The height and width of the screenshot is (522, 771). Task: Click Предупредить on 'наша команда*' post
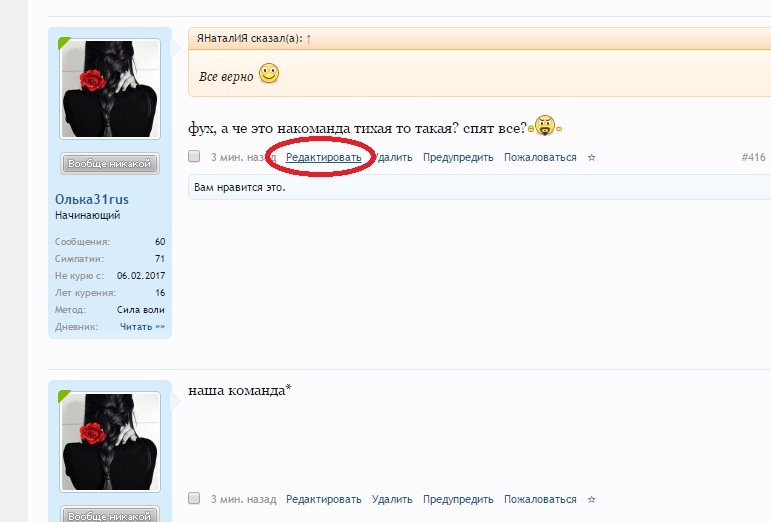pos(458,499)
